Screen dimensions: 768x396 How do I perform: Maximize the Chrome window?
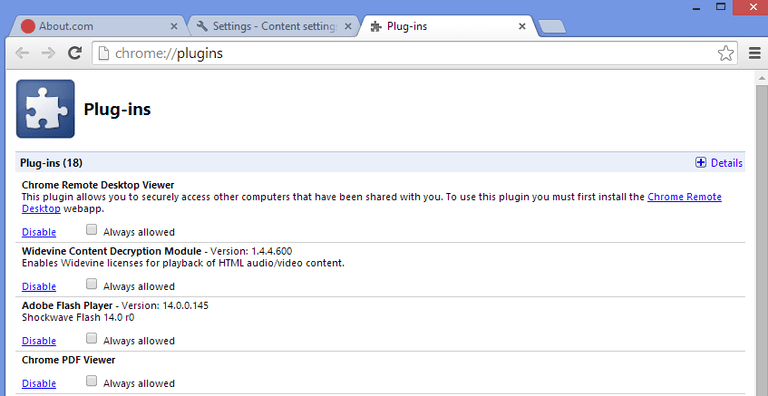coord(721,7)
